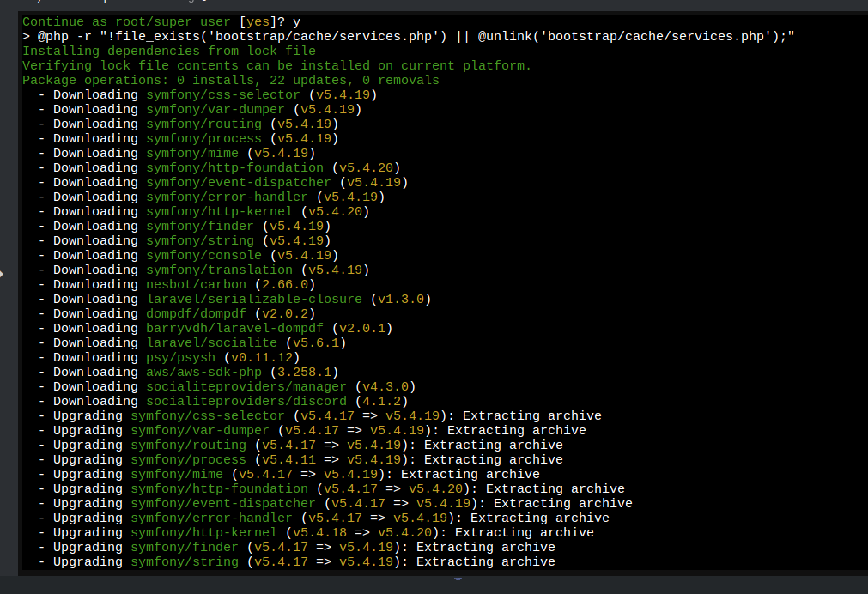Click the Downloading symfony/finder line

(185, 226)
